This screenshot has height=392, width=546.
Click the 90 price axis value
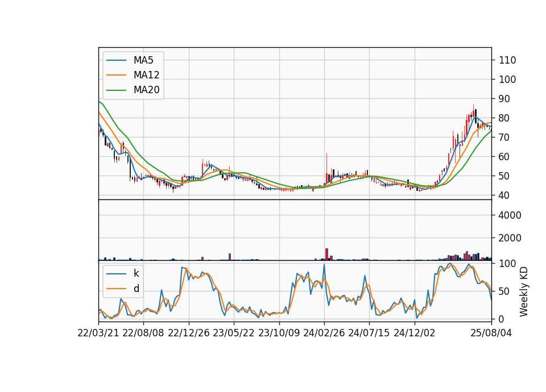(x=504, y=99)
